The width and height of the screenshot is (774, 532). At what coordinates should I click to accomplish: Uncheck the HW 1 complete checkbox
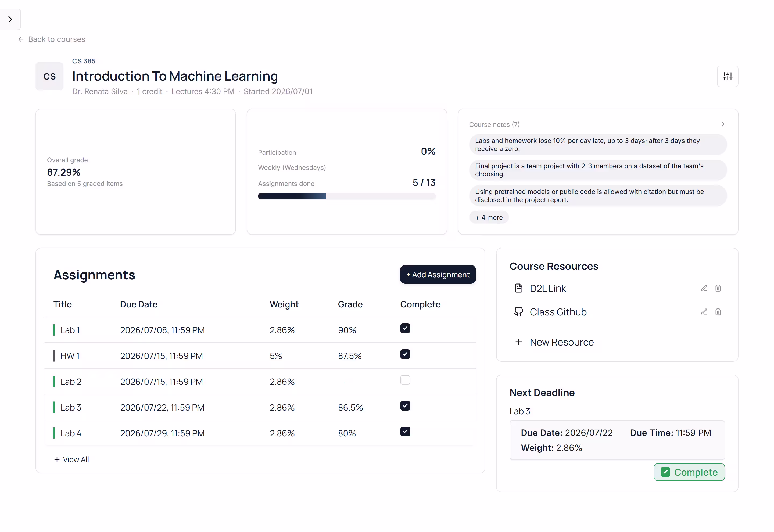tap(405, 354)
